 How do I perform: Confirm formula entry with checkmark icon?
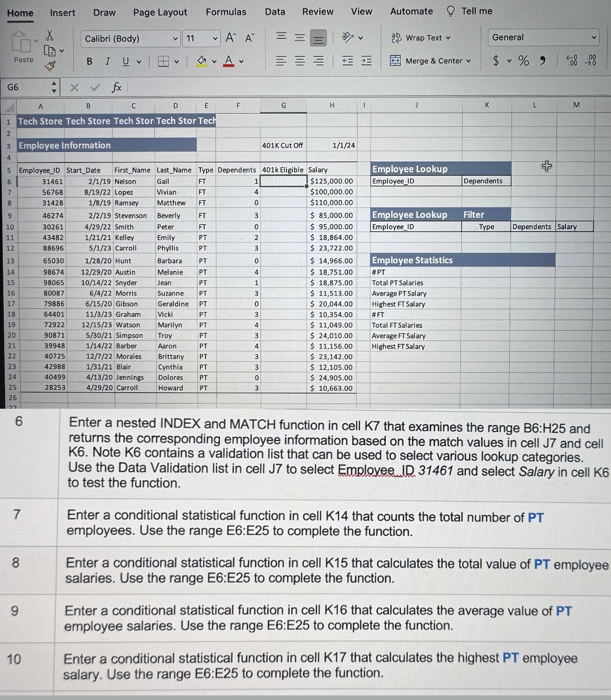tap(95, 88)
